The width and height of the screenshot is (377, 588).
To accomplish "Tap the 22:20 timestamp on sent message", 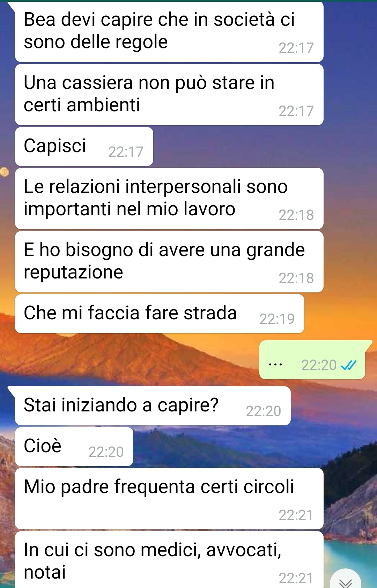I will [x=319, y=365].
